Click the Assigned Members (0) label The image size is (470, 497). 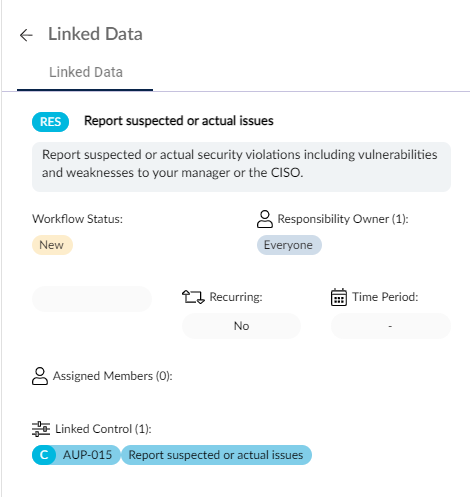[113, 376]
